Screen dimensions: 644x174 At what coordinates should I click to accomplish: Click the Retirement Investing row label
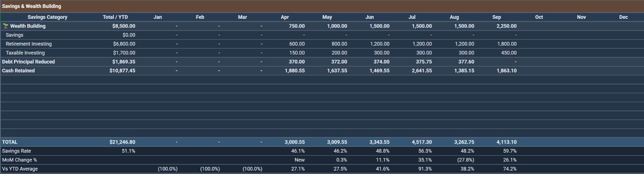coord(29,44)
